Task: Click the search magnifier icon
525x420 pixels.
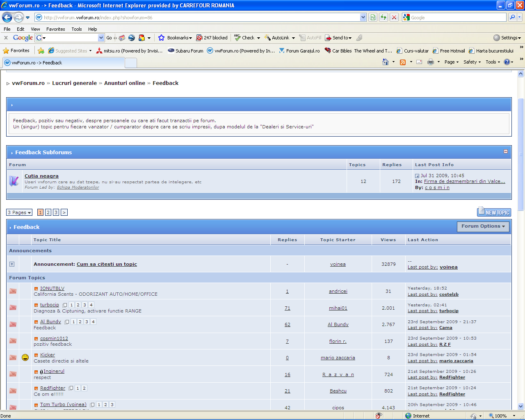Action: pyautogui.click(x=512, y=17)
